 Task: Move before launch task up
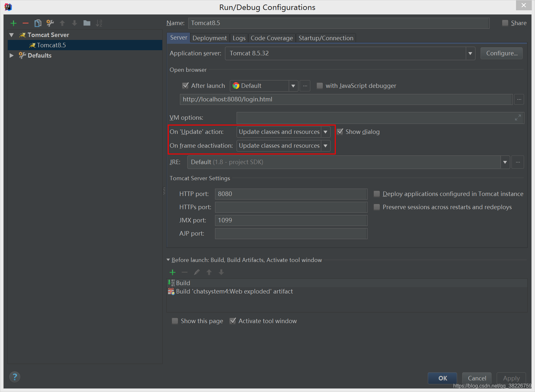pos(209,272)
